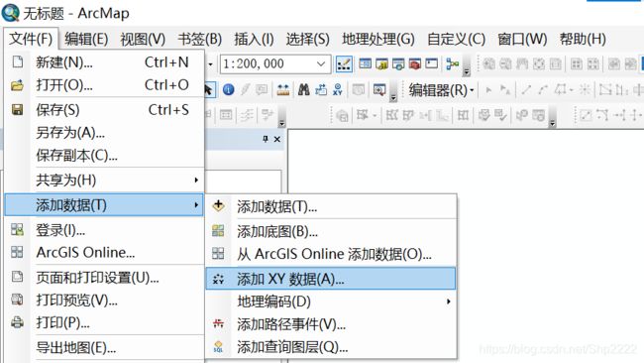Open the 视图(V) View menu
The height and width of the screenshot is (363, 644).
click(x=143, y=39)
